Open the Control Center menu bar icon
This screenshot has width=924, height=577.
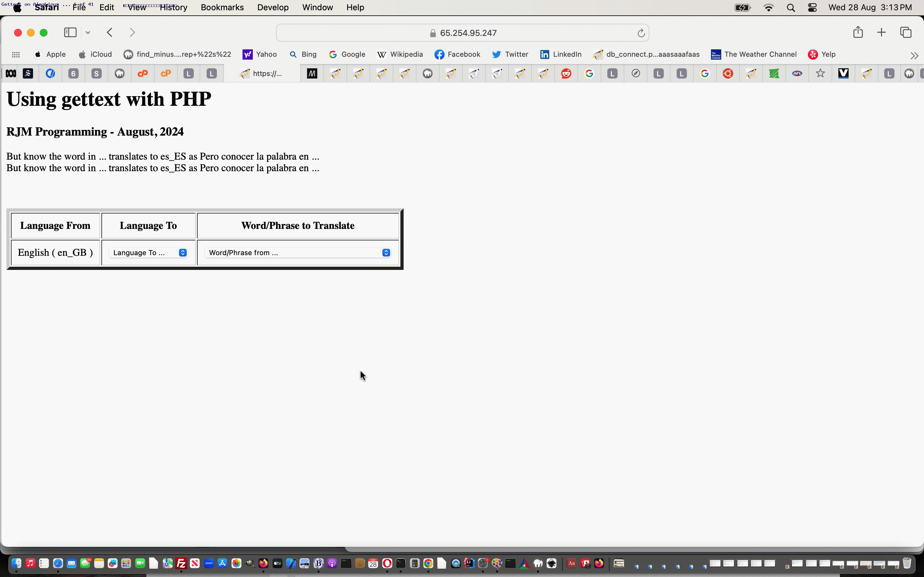pyautogui.click(x=812, y=8)
